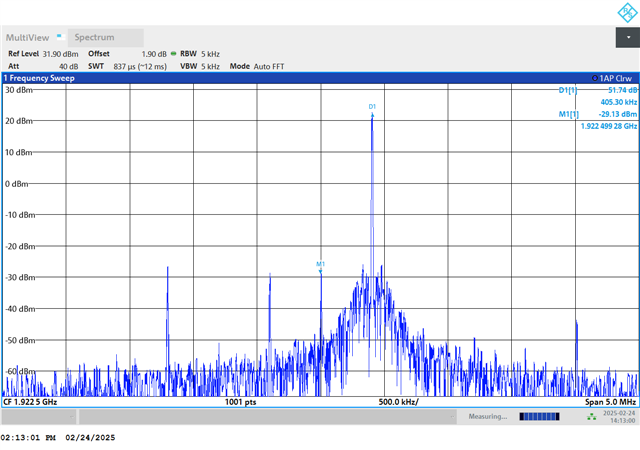Click the green network status icon

[591, 417]
